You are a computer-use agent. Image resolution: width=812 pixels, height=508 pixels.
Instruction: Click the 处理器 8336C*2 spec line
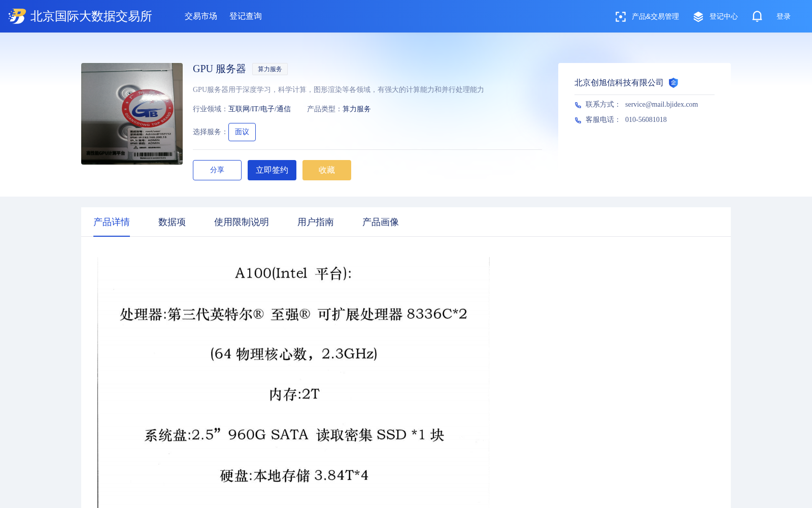pyautogui.click(x=293, y=314)
